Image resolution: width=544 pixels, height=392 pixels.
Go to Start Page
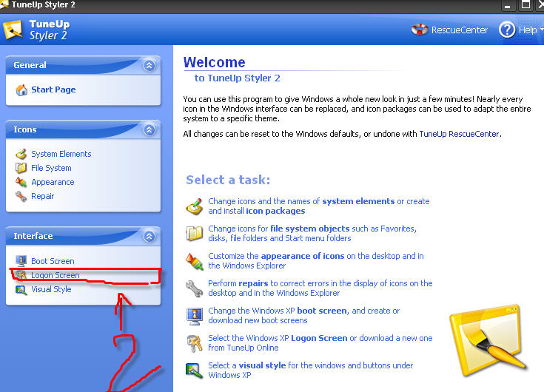point(53,89)
